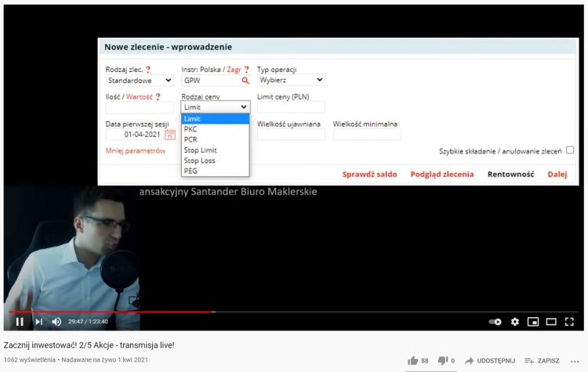Select Stop Loss from price type list

pos(199,161)
